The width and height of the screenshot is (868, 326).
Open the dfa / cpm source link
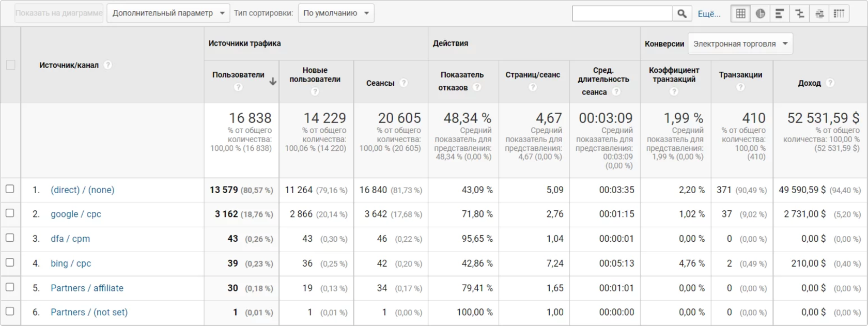[x=70, y=239]
